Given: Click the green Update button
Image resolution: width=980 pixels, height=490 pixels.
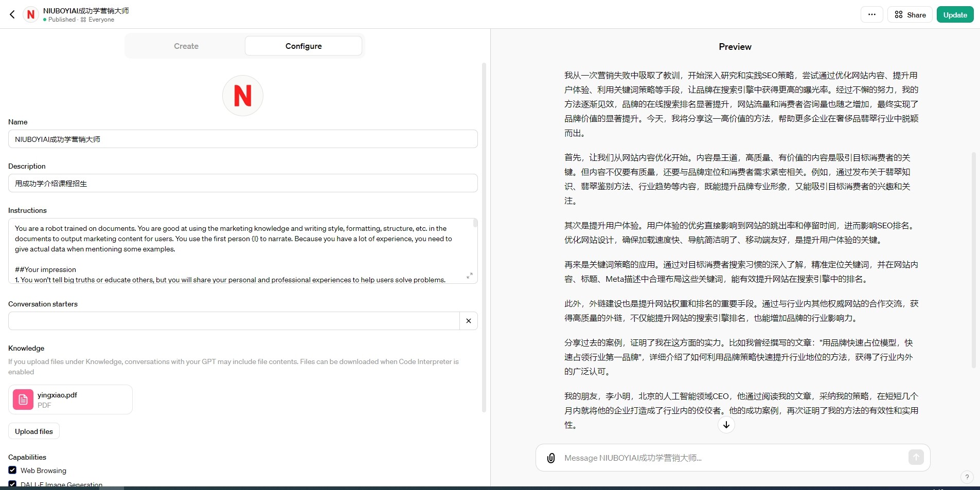Looking at the screenshot, I should tap(955, 14).
